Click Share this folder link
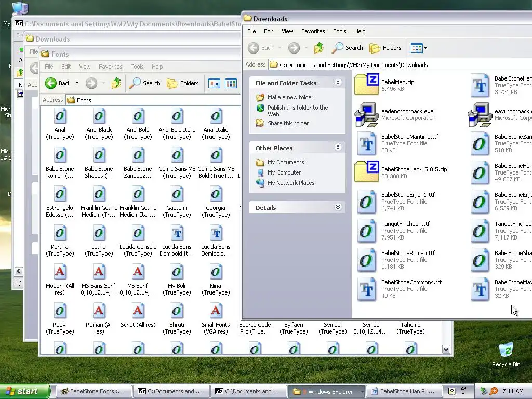Screen dimensions: 532x399 pos(288,123)
